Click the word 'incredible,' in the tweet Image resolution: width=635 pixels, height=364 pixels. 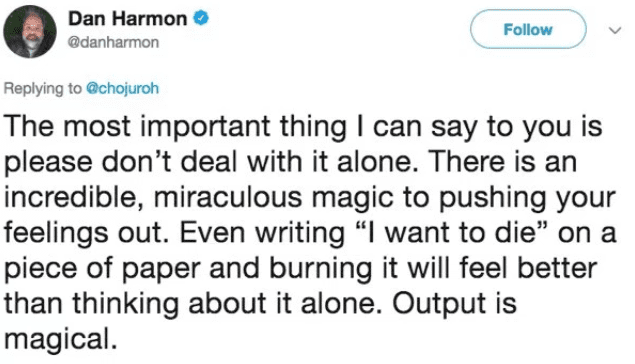point(75,198)
